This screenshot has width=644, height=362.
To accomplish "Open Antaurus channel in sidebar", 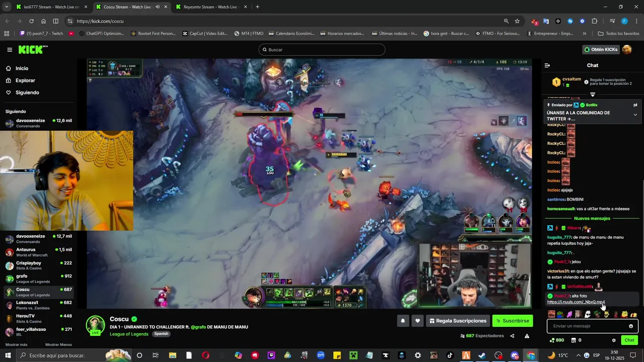I will [38, 252].
